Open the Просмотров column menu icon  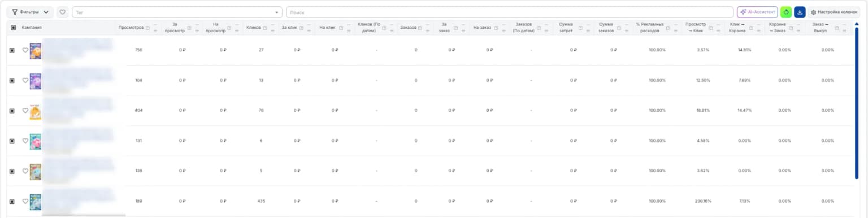coord(155,30)
